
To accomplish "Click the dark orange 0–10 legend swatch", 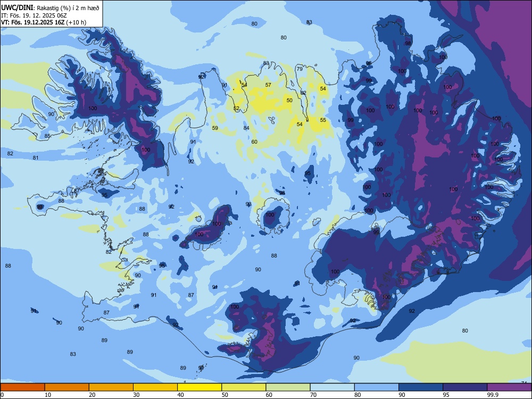I will coord(22,387).
